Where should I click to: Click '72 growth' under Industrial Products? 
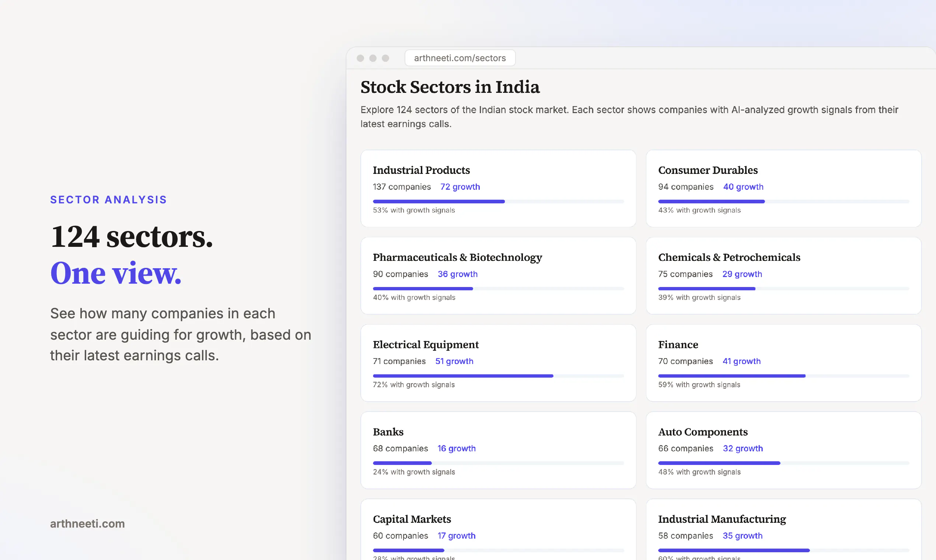[x=460, y=187]
